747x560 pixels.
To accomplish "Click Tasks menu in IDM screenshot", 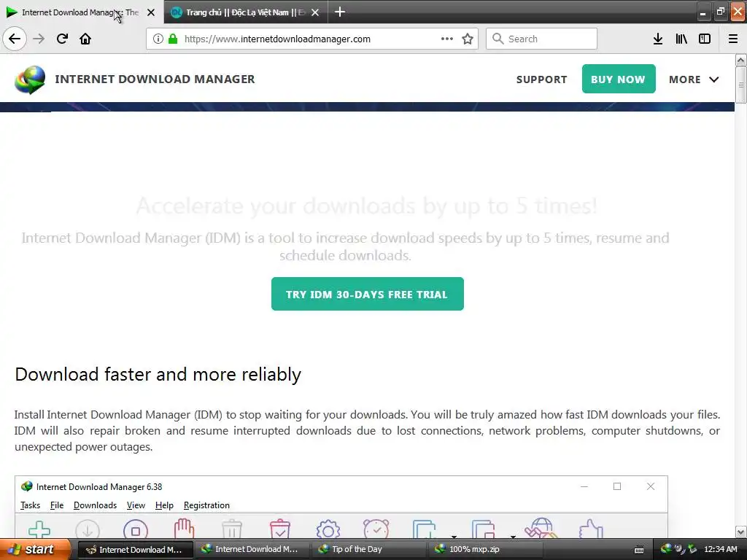I will click(x=30, y=505).
